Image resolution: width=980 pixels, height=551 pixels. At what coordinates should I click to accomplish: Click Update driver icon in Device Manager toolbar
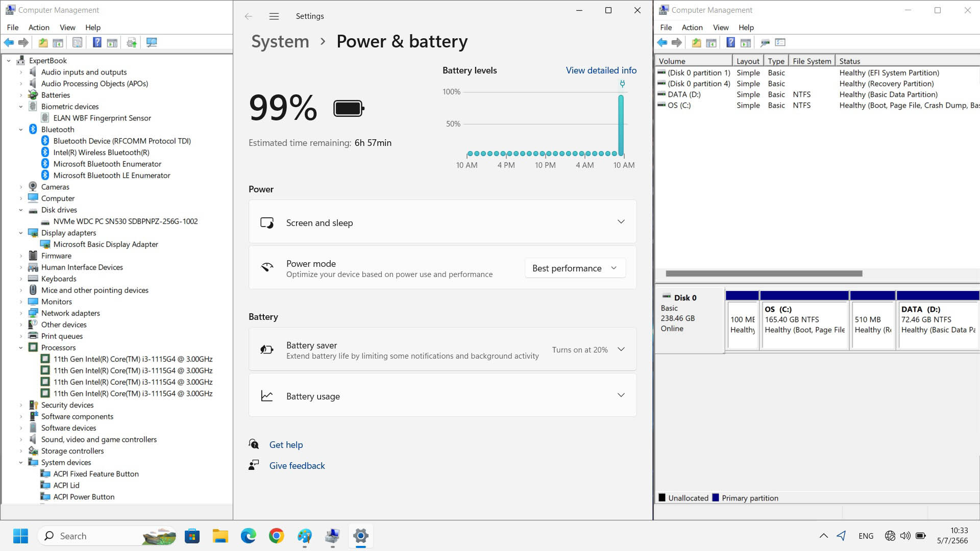(132, 43)
